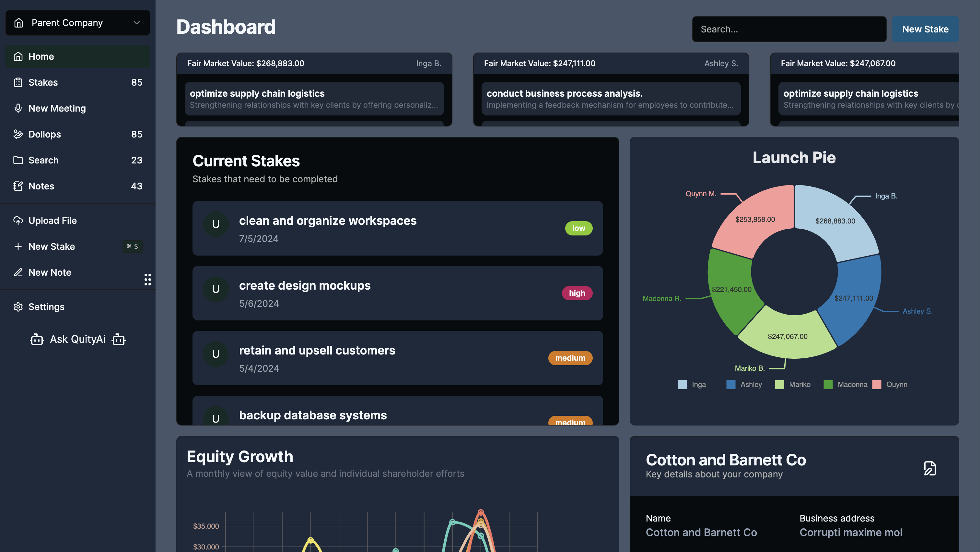Click the Home icon in sidebar
The width and height of the screenshot is (980, 552).
18,56
